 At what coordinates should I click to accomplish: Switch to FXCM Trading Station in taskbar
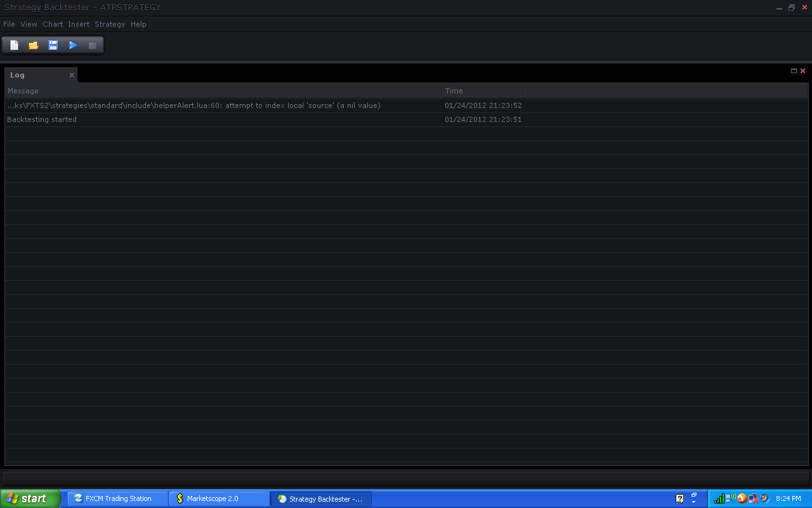118,498
